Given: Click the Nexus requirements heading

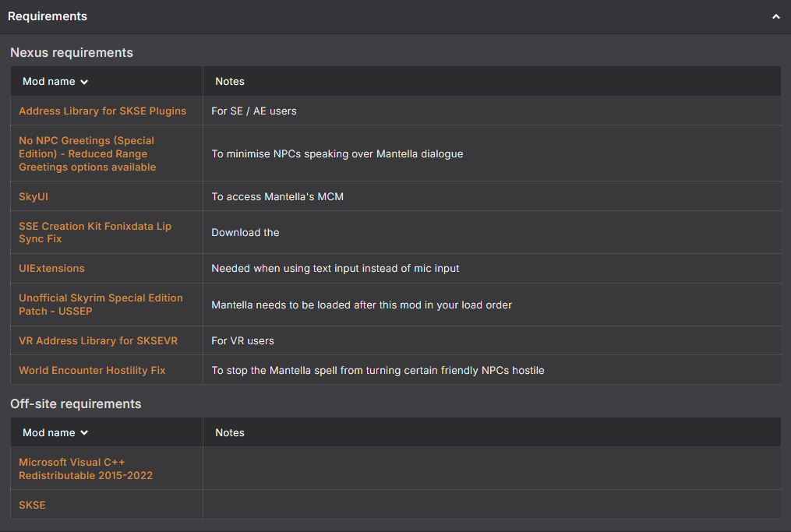Looking at the screenshot, I should coord(72,52).
